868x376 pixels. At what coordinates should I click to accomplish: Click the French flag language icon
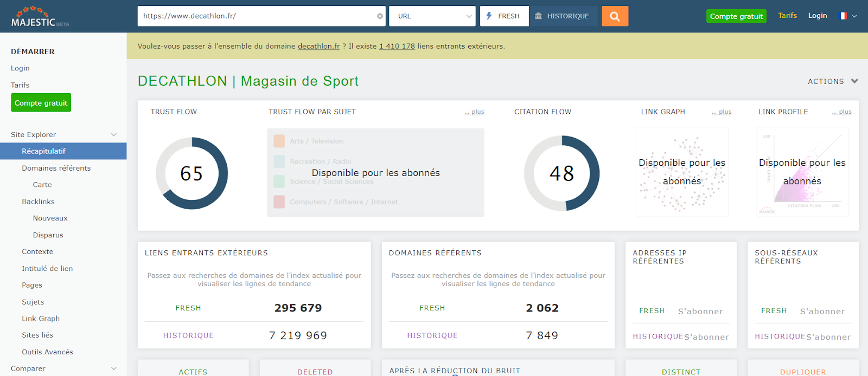(844, 16)
